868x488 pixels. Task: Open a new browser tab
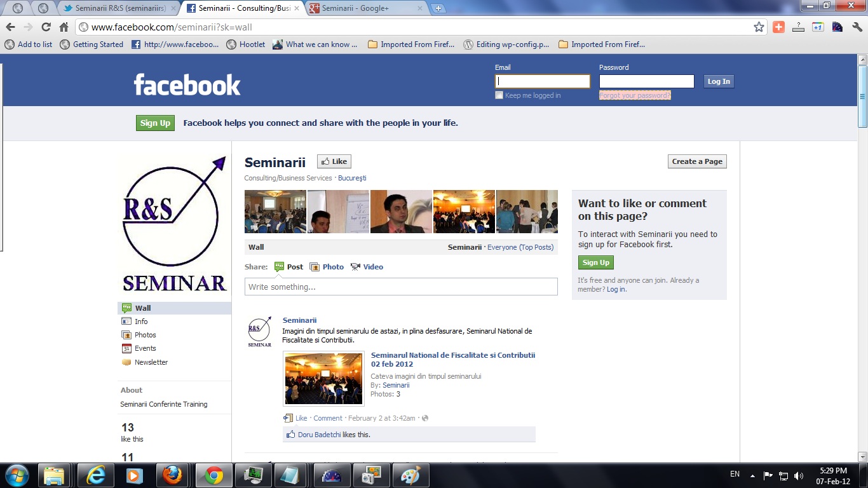tap(438, 8)
